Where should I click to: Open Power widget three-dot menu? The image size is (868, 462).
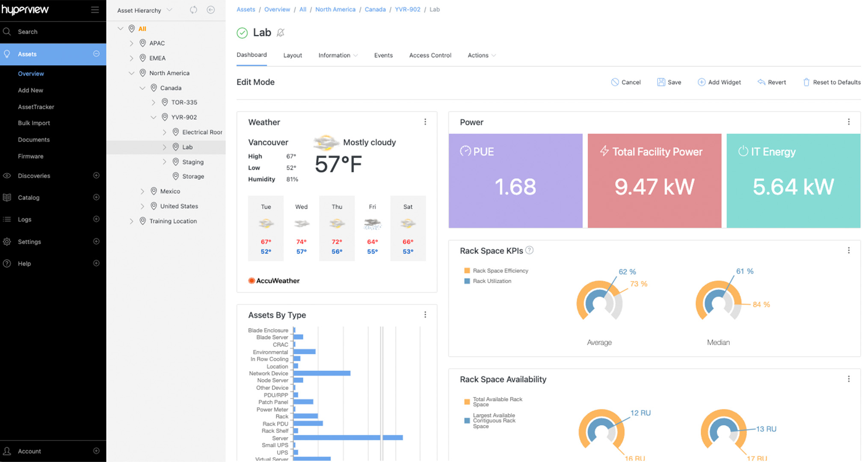848,122
